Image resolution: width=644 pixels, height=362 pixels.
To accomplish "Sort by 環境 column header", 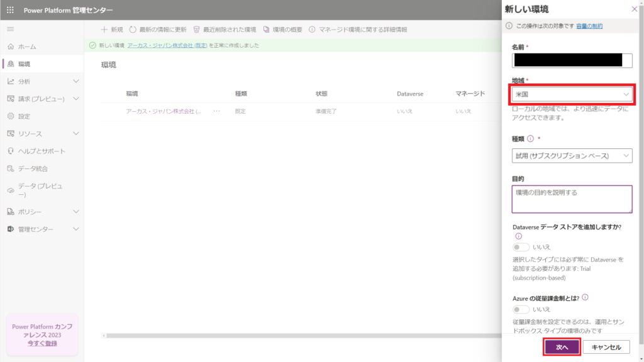I will 132,94.
